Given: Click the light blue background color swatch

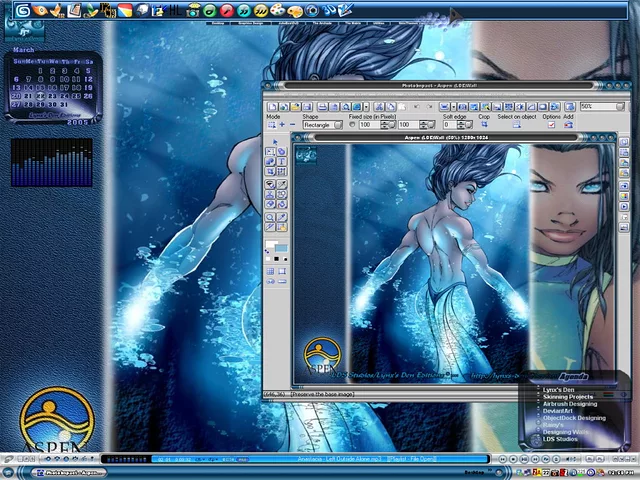Looking at the screenshot, I should click(x=282, y=248).
